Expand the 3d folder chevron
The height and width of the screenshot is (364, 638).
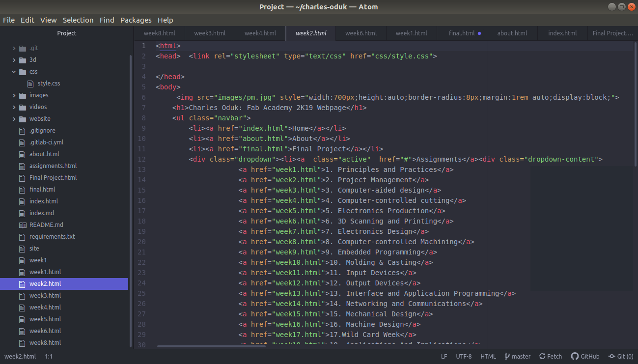click(14, 60)
